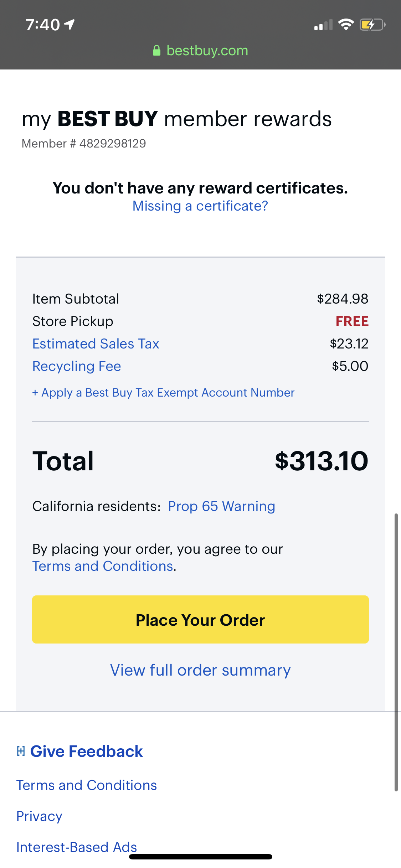View full order summary

[200, 670]
